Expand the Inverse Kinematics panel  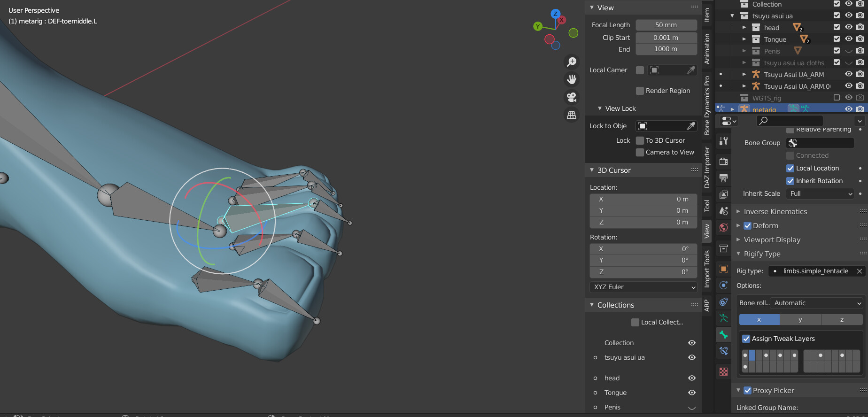tap(775, 212)
